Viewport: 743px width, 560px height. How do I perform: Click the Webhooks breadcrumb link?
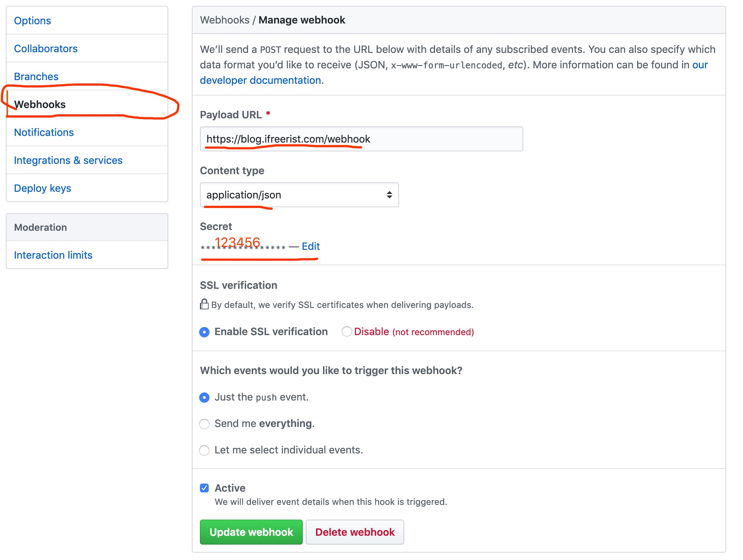click(225, 20)
